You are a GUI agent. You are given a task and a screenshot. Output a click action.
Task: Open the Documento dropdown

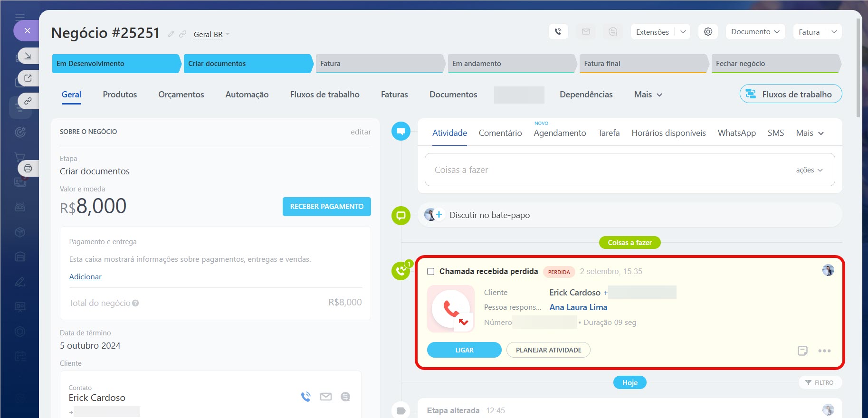click(x=755, y=32)
